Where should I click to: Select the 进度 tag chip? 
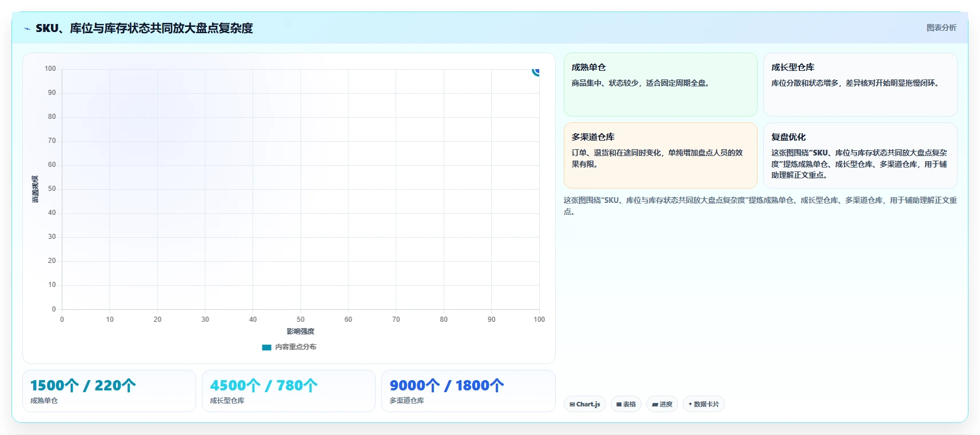pos(662,404)
